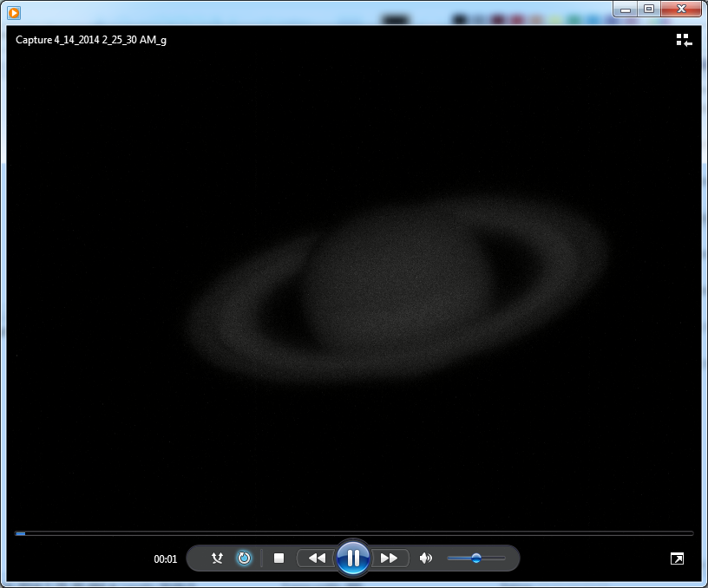The width and height of the screenshot is (708, 588).
Task: Click the seek bar track midpoint
Action: (354, 533)
